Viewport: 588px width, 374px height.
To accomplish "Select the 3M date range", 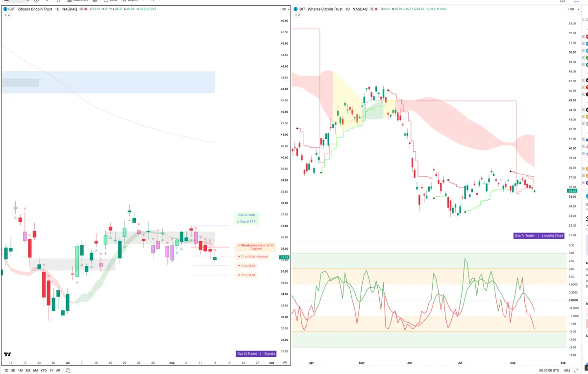I will click(28, 371).
